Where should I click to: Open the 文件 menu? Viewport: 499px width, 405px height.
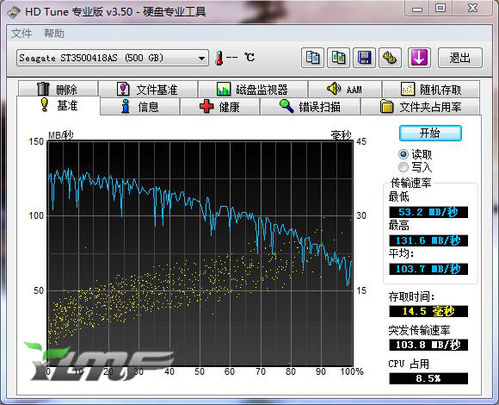(21, 33)
